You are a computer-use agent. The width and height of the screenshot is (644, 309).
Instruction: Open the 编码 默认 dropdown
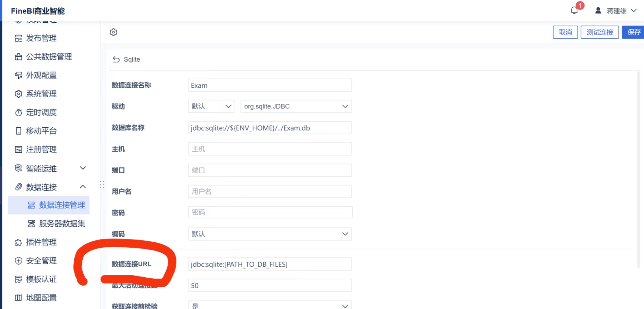point(270,234)
